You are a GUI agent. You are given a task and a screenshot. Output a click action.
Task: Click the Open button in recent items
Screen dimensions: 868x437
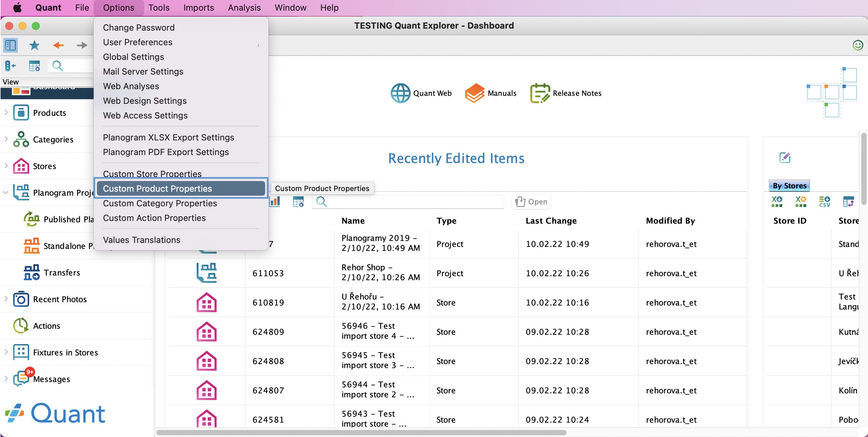531,202
